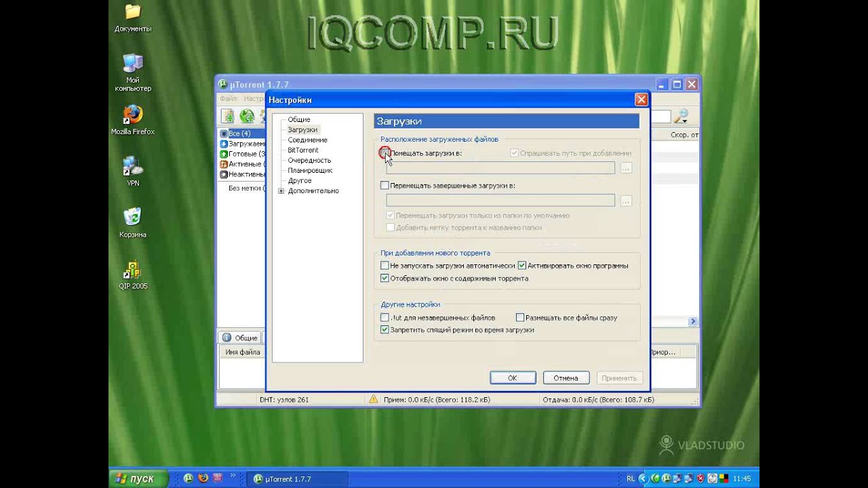Uncheck Запретить спящий режим во время загрузки
Viewport: 868px width, 488px height.
click(x=384, y=330)
